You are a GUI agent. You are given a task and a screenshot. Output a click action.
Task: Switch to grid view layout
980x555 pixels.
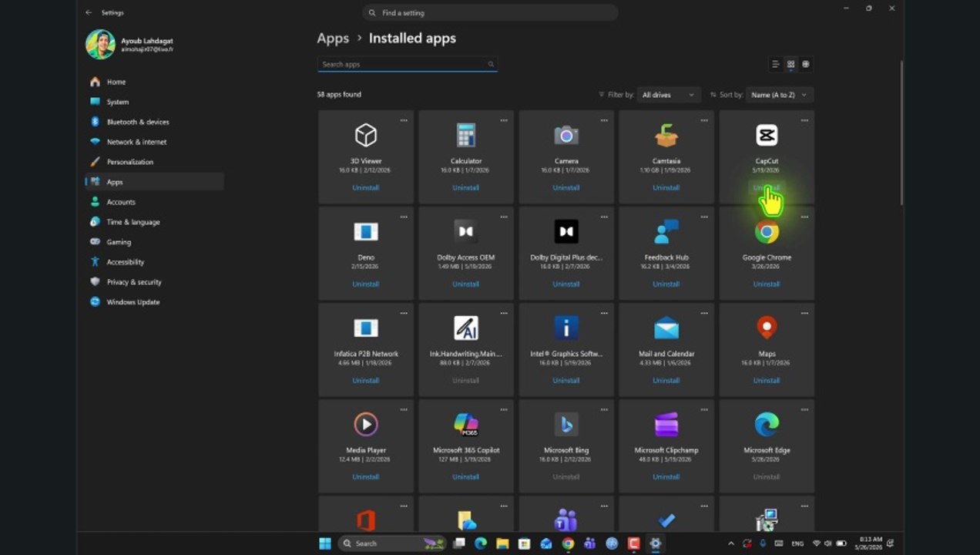tap(790, 65)
